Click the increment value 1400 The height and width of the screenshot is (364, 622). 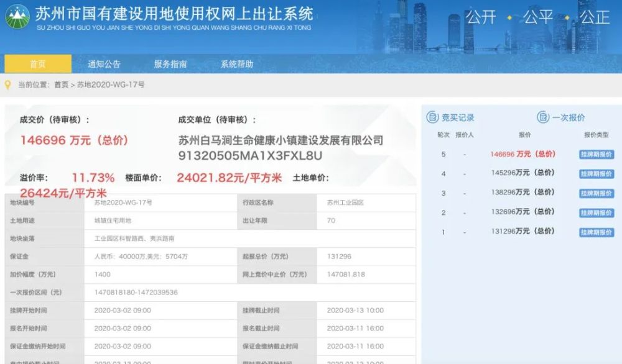click(103, 275)
